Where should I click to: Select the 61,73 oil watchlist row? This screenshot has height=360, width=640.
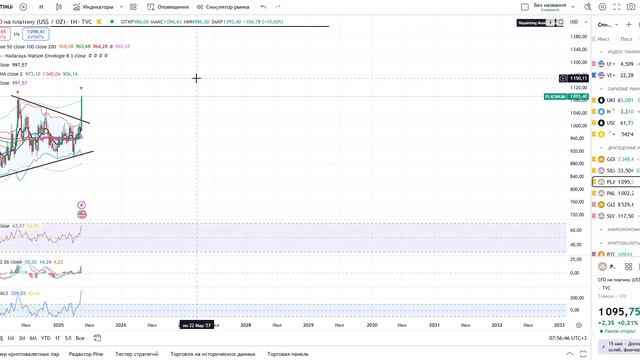[616, 123]
